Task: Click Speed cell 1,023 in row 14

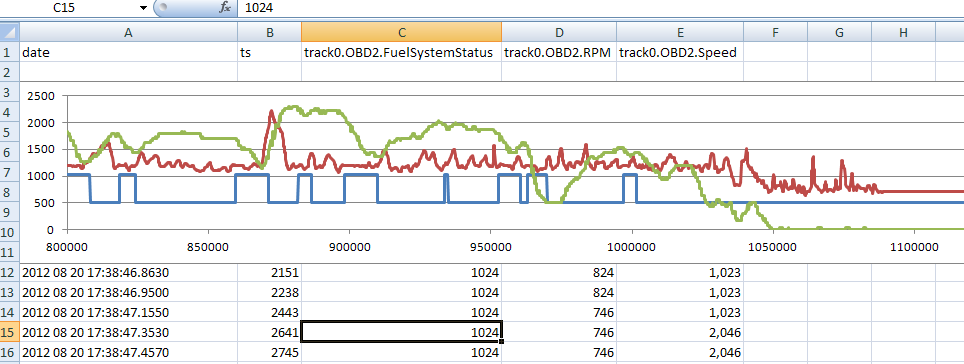Action: [680, 312]
